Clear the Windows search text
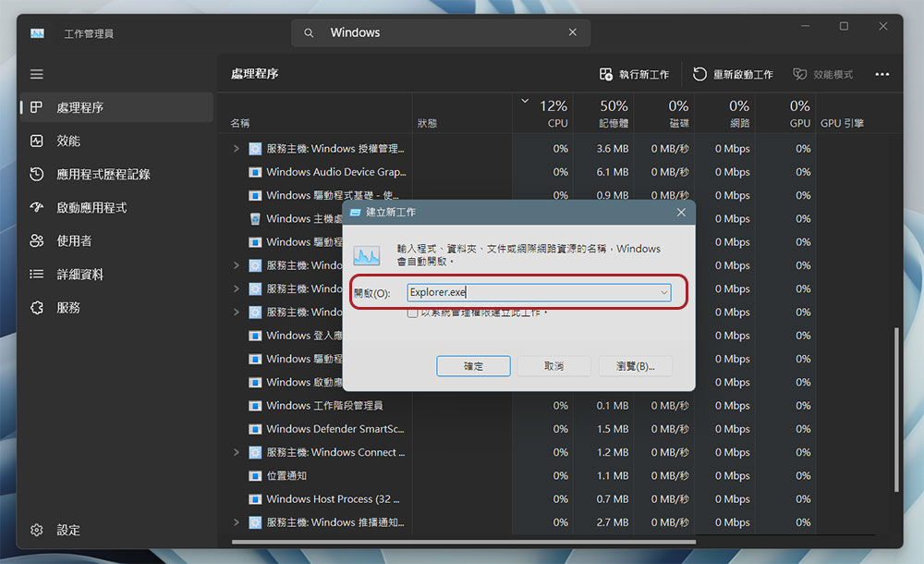The image size is (924, 564). pos(572,32)
